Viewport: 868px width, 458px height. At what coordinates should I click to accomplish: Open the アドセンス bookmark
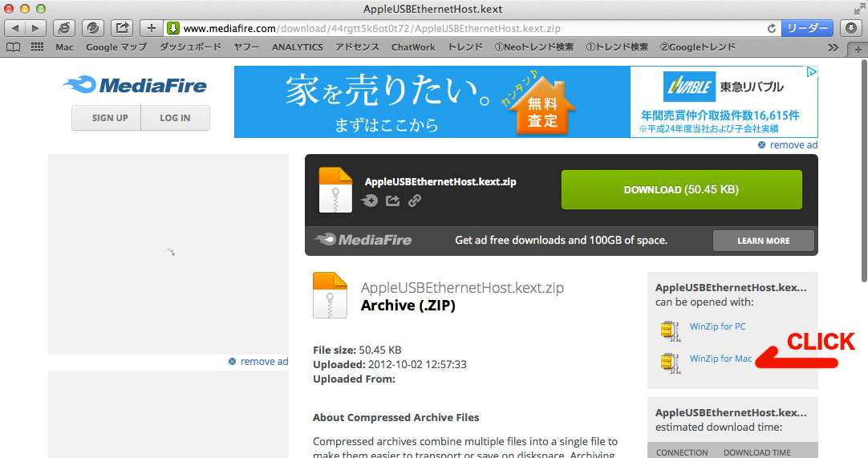point(357,47)
